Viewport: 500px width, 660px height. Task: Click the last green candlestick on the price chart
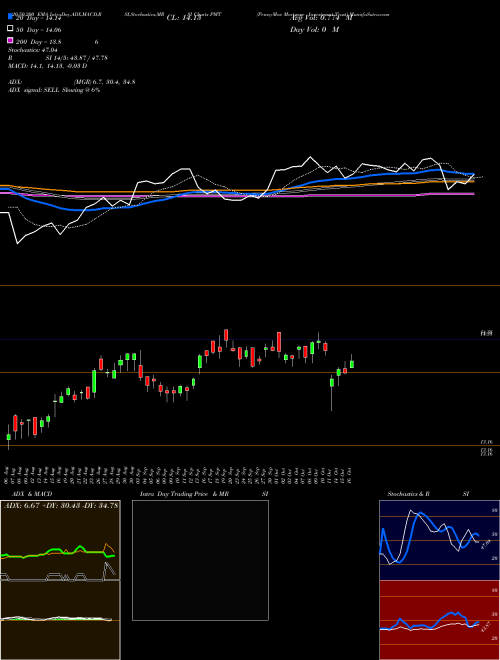point(352,364)
